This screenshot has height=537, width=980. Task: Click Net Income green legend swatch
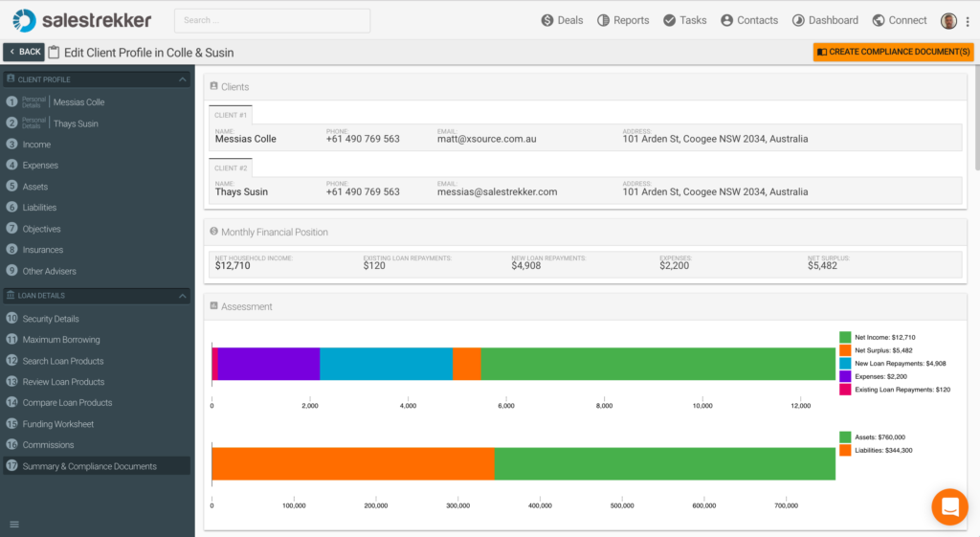[x=845, y=337]
